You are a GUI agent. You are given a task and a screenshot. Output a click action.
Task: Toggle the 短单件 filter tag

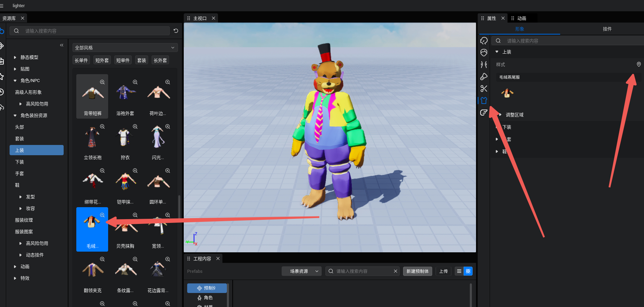tap(123, 60)
